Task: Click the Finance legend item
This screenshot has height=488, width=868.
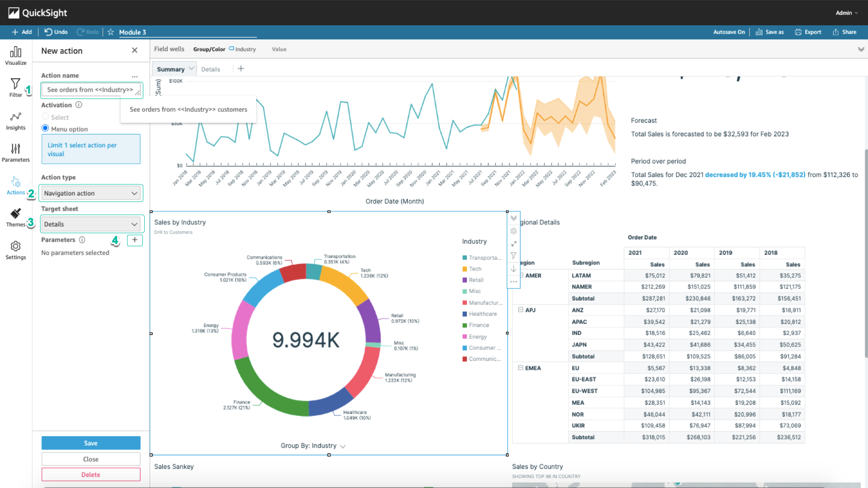Action: [476, 325]
